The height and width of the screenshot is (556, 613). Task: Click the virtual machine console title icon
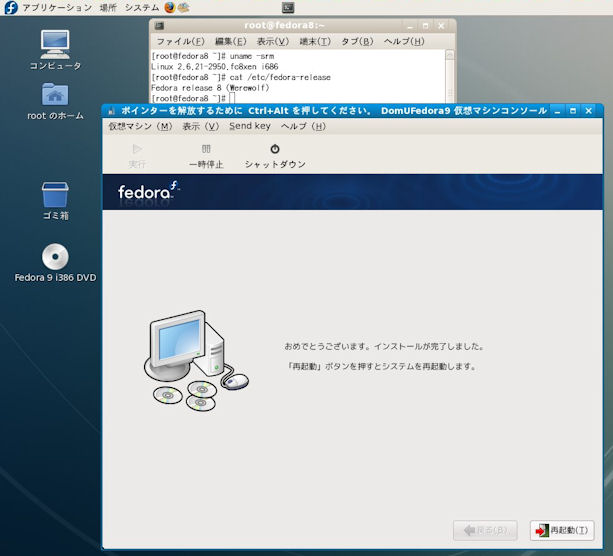coord(111,111)
